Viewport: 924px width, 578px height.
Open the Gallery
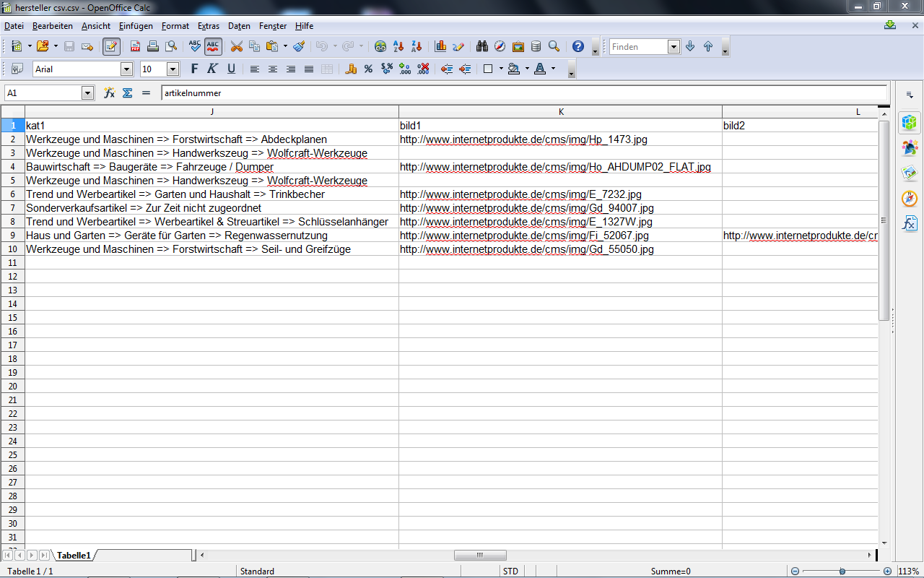click(518, 46)
